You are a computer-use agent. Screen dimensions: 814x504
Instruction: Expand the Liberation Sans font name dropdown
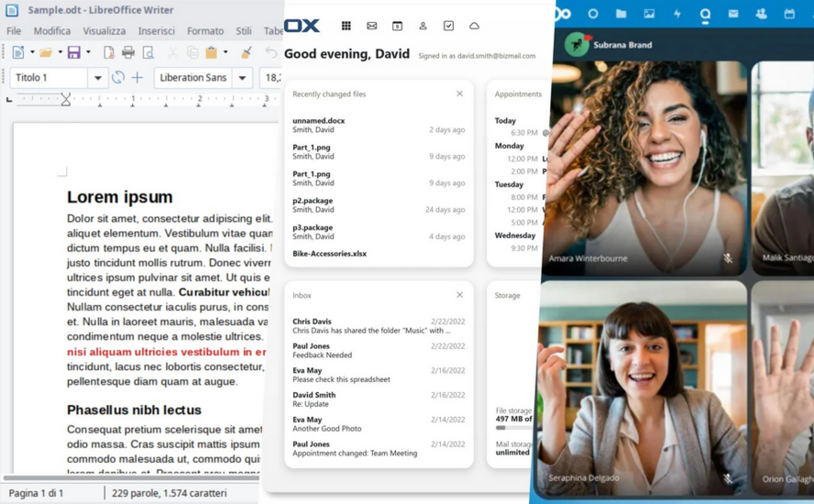tap(242, 79)
